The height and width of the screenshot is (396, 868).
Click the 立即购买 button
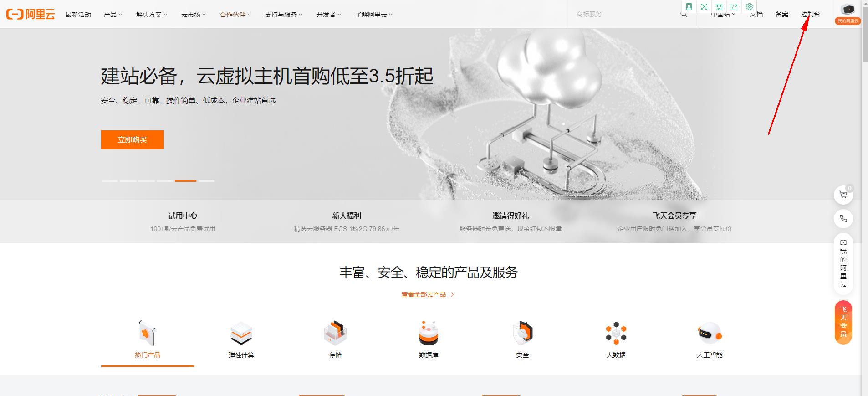[x=133, y=140]
